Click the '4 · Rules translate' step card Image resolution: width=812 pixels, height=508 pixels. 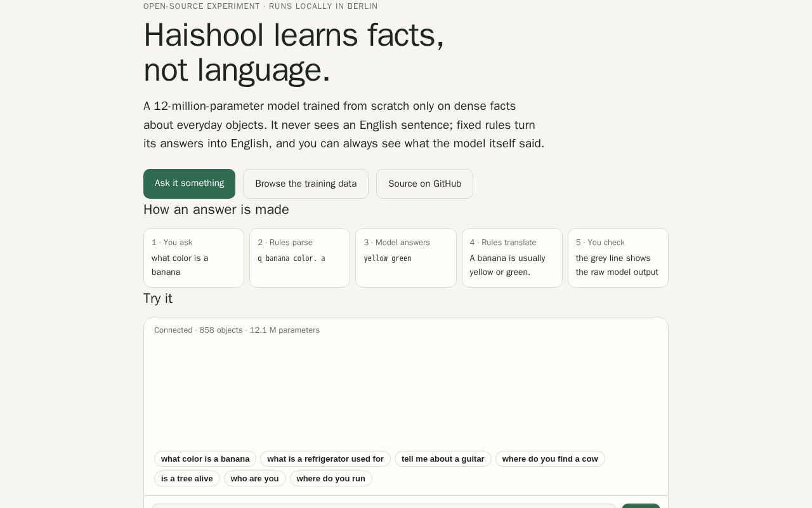click(512, 258)
